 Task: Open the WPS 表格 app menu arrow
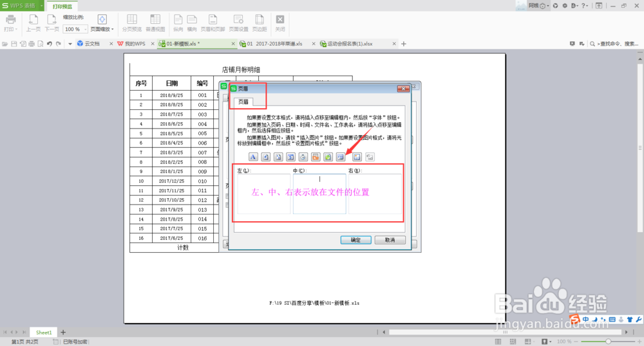click(x=41, y=6)
